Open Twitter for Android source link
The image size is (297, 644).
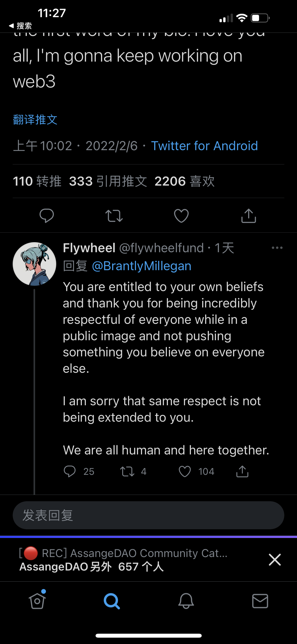point(204,146)
